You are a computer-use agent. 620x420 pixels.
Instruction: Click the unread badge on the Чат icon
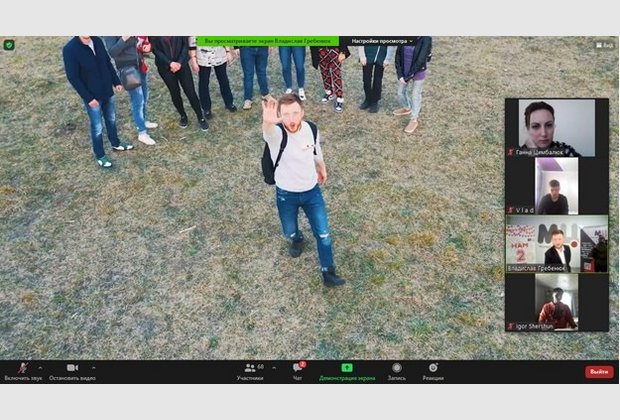coord(303,364)
